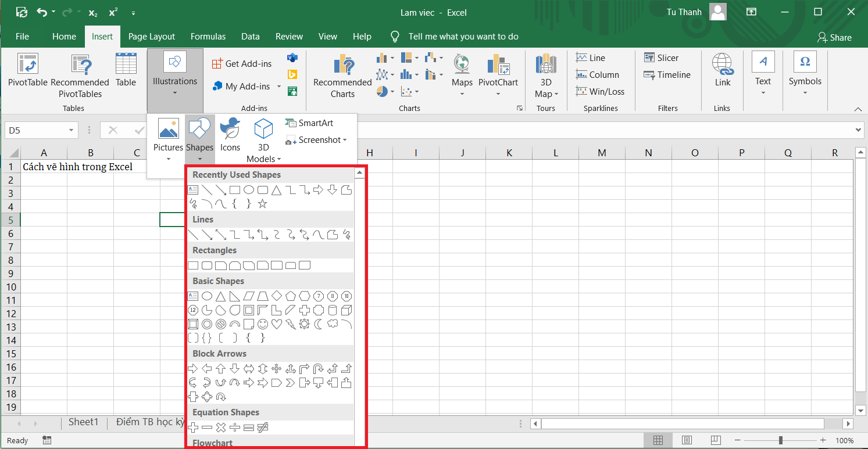The width and height of the screenshot is (868, 449).
Task: Switch to the Sheet1 worksheet tab
Action: tap(83, 422)
